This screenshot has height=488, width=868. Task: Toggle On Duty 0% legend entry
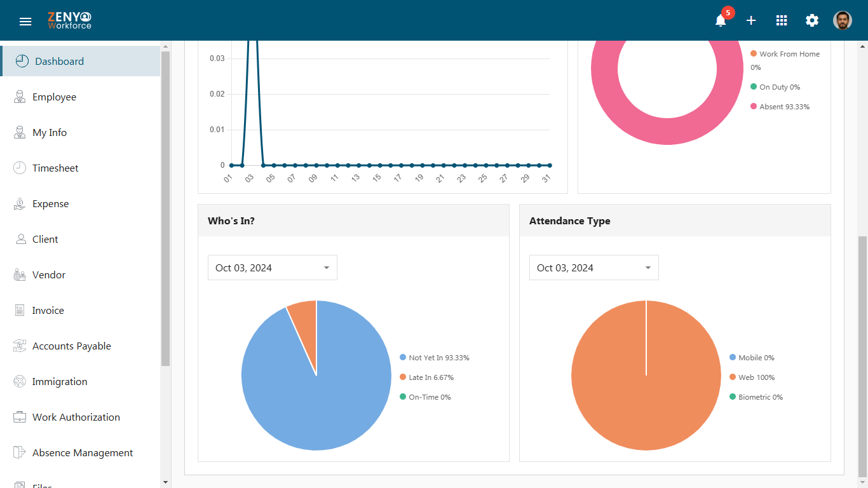coord(775,87)
